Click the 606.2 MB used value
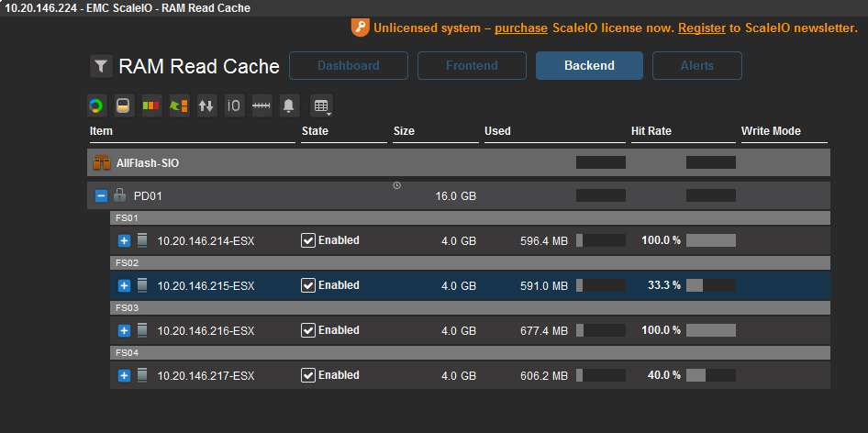The height and width of the screenshot is (433, 868). pos(544,376)
